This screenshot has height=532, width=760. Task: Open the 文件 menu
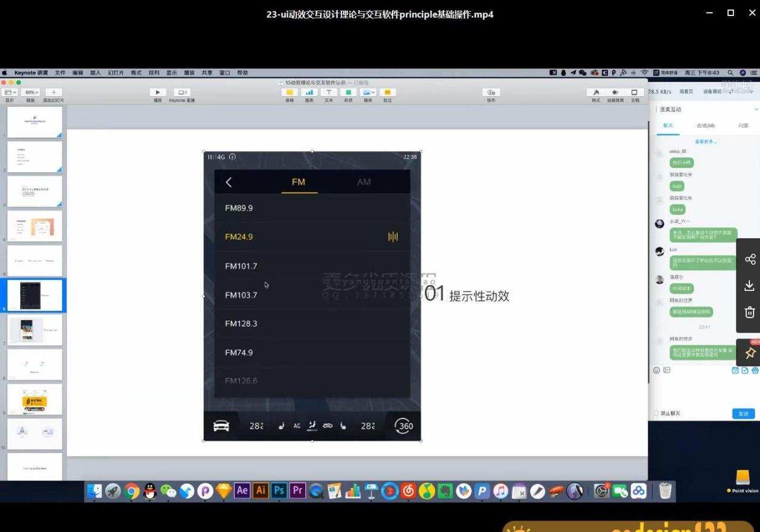coord(60,72)
